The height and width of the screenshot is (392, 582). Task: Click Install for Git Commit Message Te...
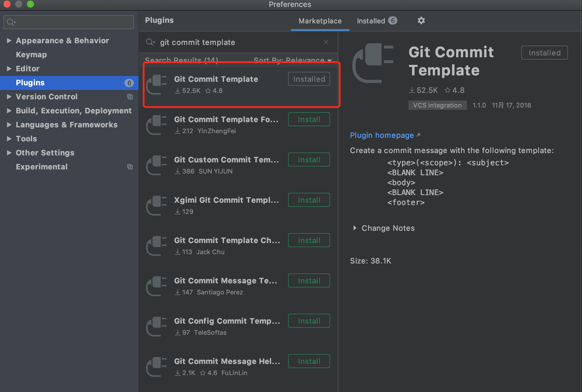pos(309,280)
